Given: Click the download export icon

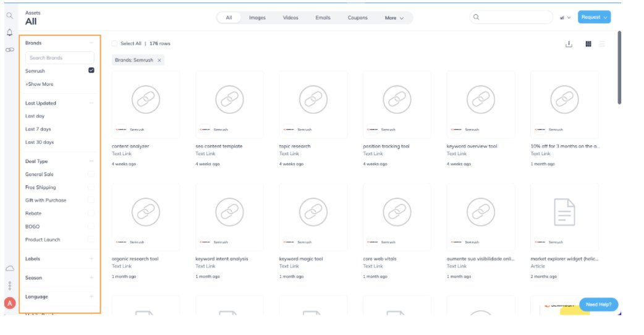Looking at the screenshot, I should click(569, 44).
